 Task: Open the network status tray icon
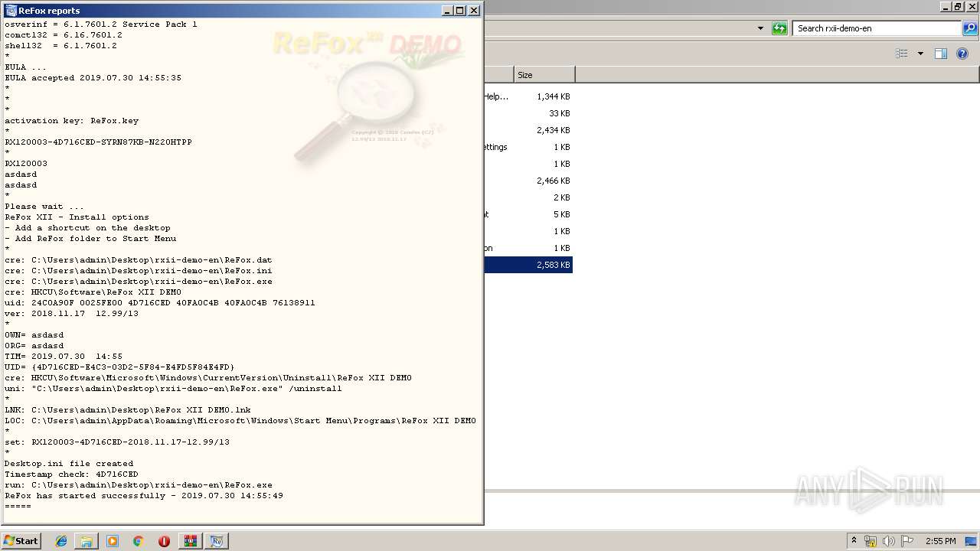[x=871, y=541]
